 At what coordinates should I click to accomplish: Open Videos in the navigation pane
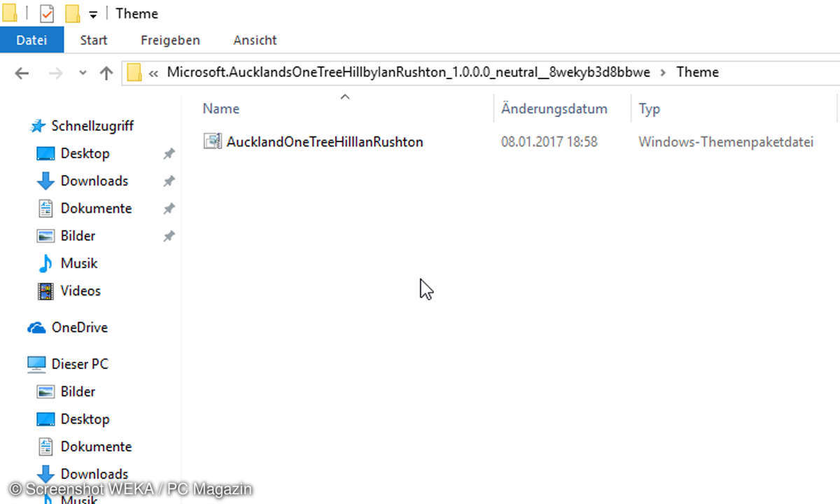tap(80, 290)
